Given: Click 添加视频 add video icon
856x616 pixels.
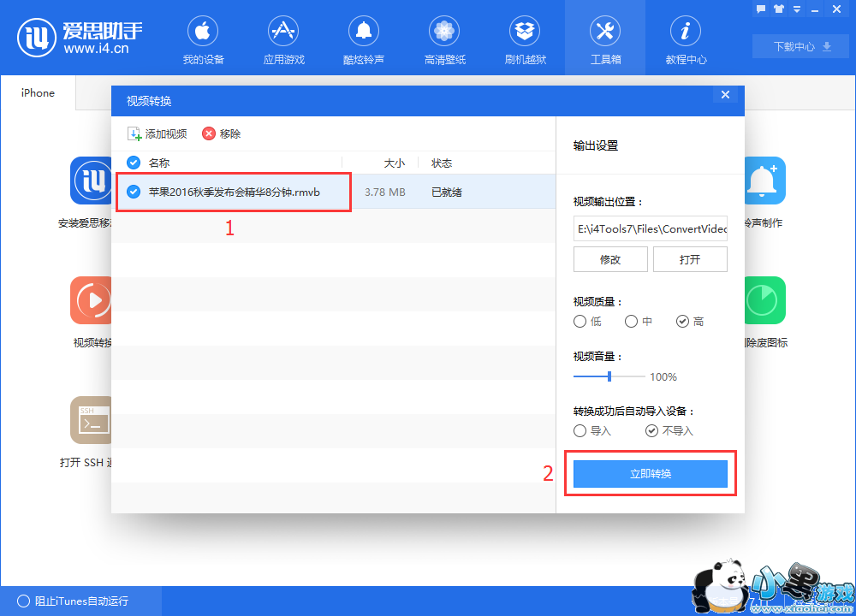Looking at the screenshot, I should click(134, 134).
